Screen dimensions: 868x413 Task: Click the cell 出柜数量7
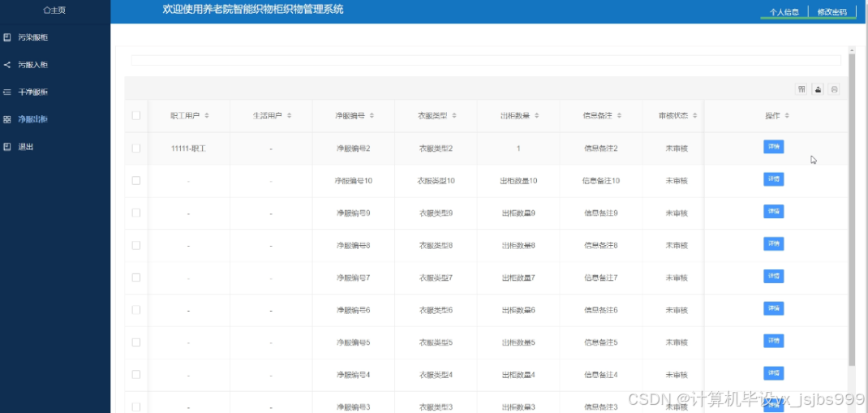(x=518, y=277)
